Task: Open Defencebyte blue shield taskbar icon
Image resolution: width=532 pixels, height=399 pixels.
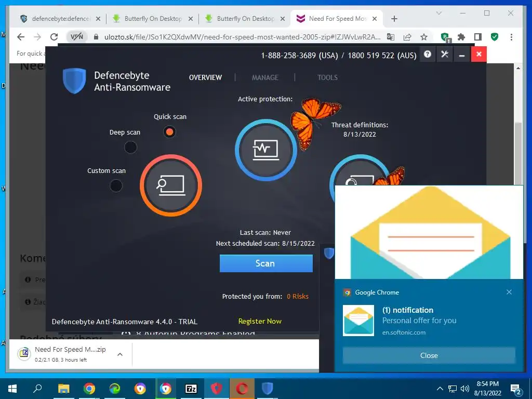Action: [x=268, y=389]
